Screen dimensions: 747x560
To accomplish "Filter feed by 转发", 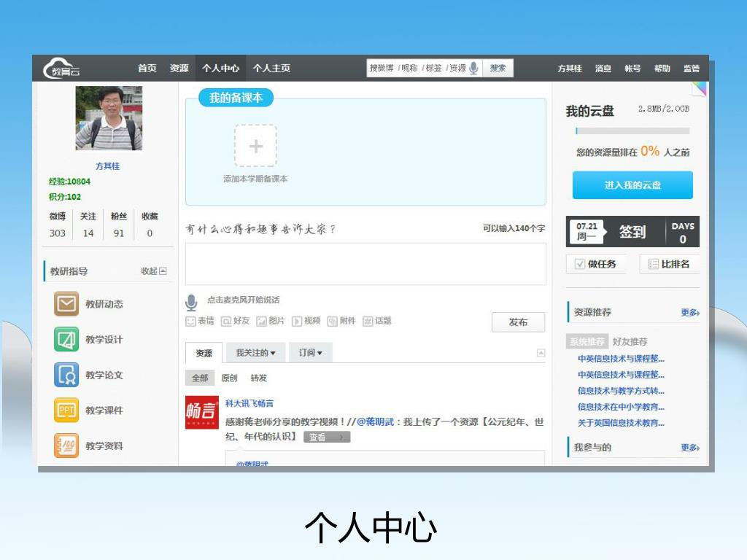I will (x=259, y=378).
